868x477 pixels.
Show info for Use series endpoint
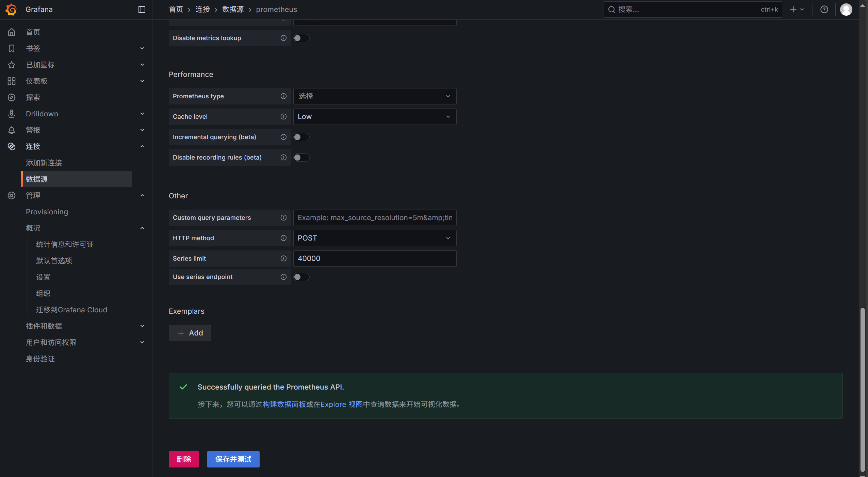pyautogui.click(x=283, y=277)
